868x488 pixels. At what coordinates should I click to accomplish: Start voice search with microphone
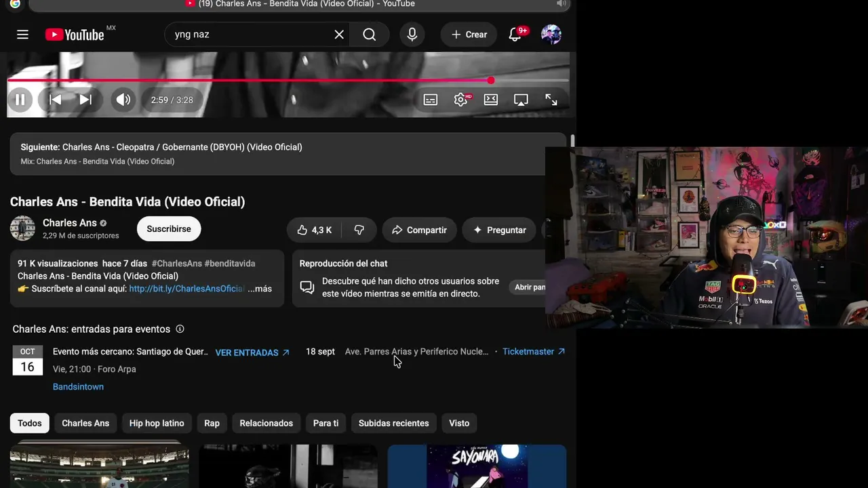[x=412, y=35]
